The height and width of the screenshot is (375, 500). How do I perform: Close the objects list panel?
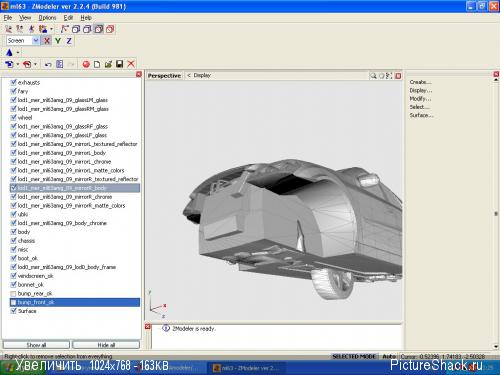(x=139, y=74)
